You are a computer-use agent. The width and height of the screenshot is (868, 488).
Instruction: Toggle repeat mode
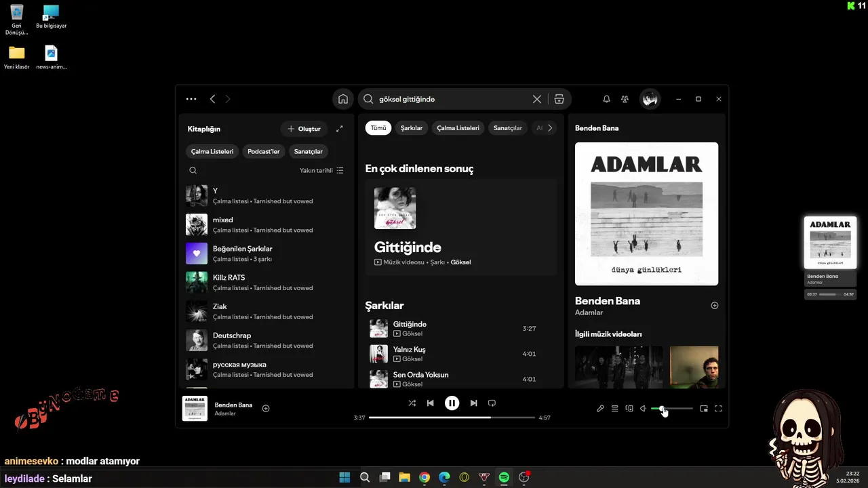492,403
